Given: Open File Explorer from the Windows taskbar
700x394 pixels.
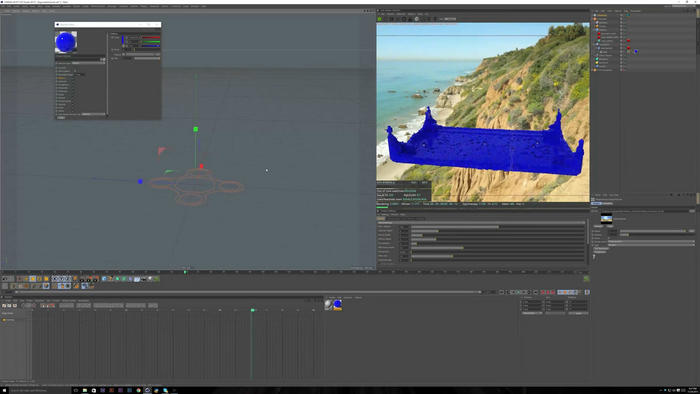Looking at the screenshot, I should click(x=84, y=390).
